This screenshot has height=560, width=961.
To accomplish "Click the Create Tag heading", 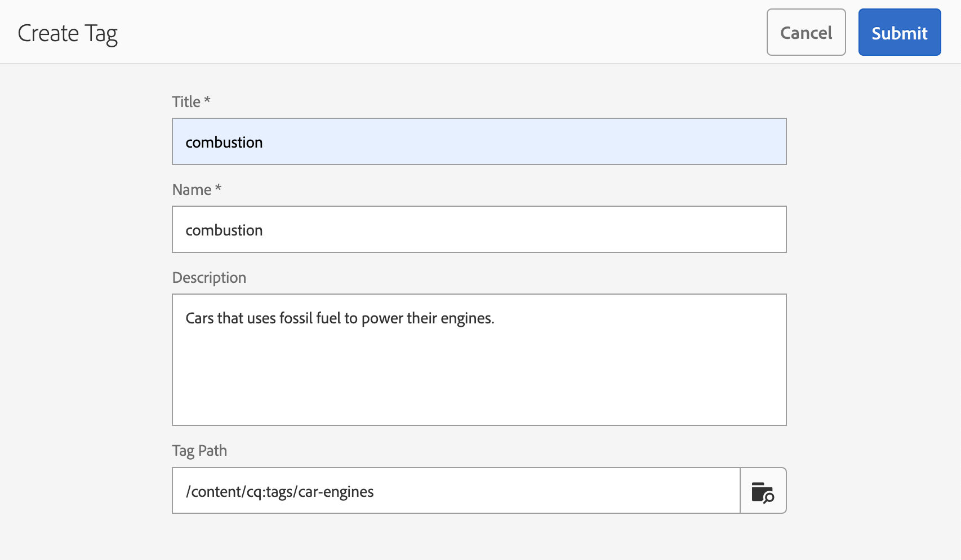I will pos(68,34).
